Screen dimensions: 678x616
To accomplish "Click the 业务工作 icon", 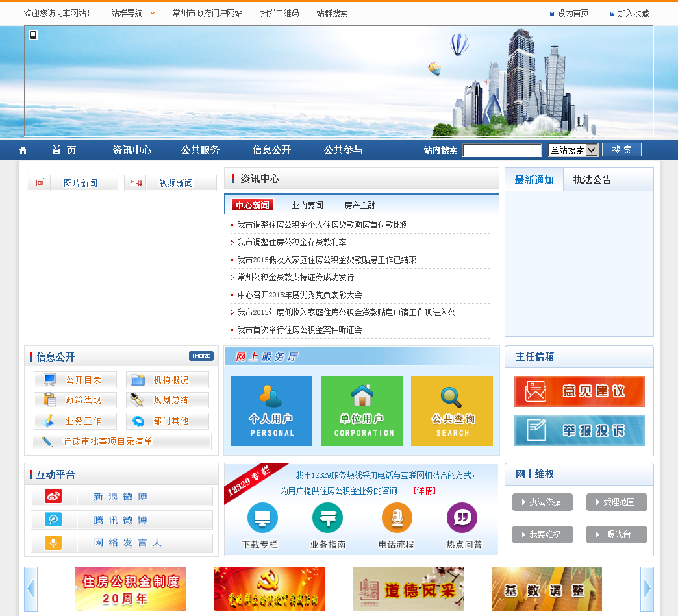I will 49,420.
